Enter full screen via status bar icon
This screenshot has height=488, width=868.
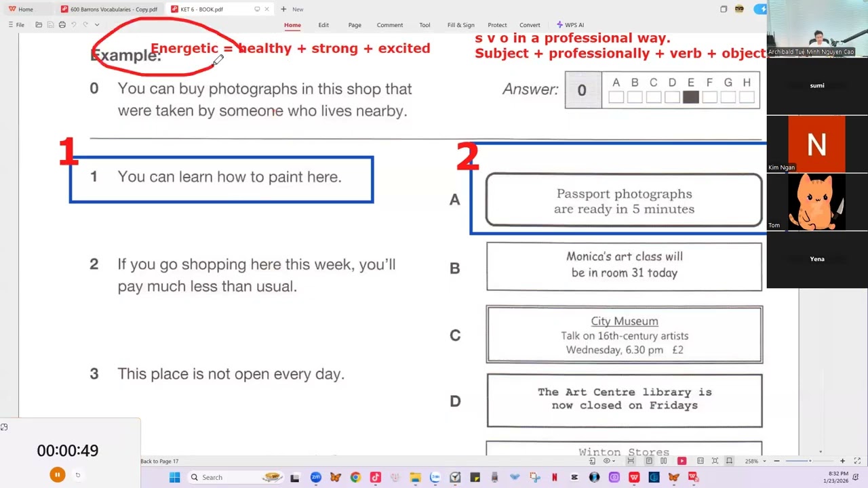pos(857,461)
